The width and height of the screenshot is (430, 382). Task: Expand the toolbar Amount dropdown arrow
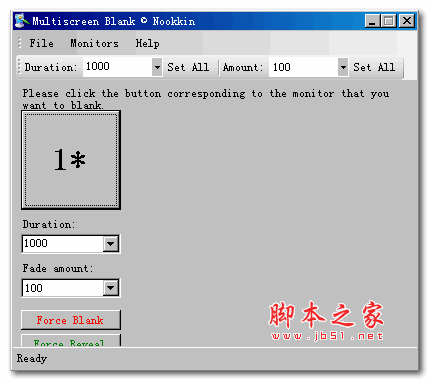(343, 67)
